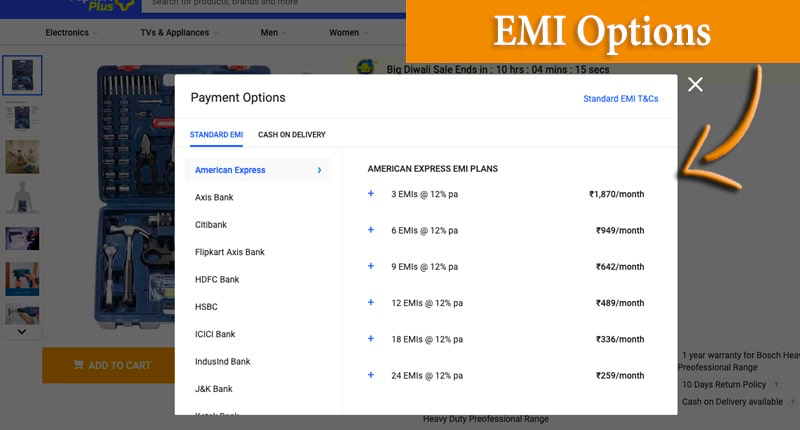Click "12 EMIs @ 12% pa" text
Image resolution: width=800 pixels, height=430 pixels.
click(427, 303)
